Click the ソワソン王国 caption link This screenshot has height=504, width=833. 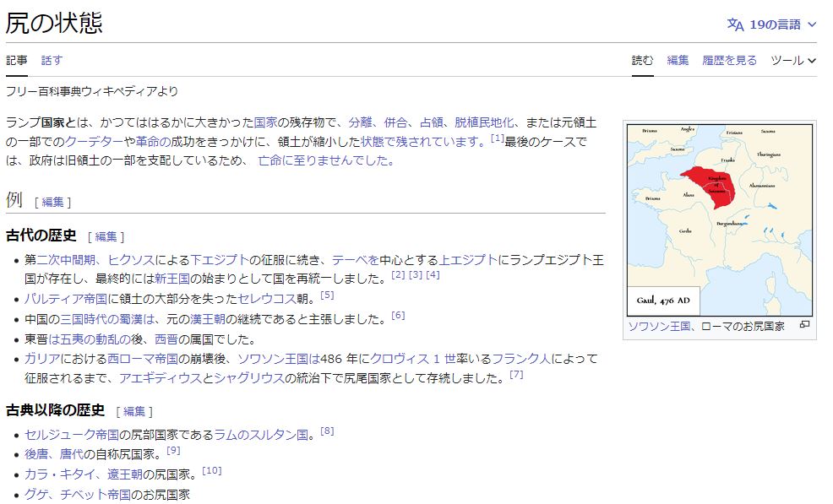pyautogui.click(x=659, y=326)
